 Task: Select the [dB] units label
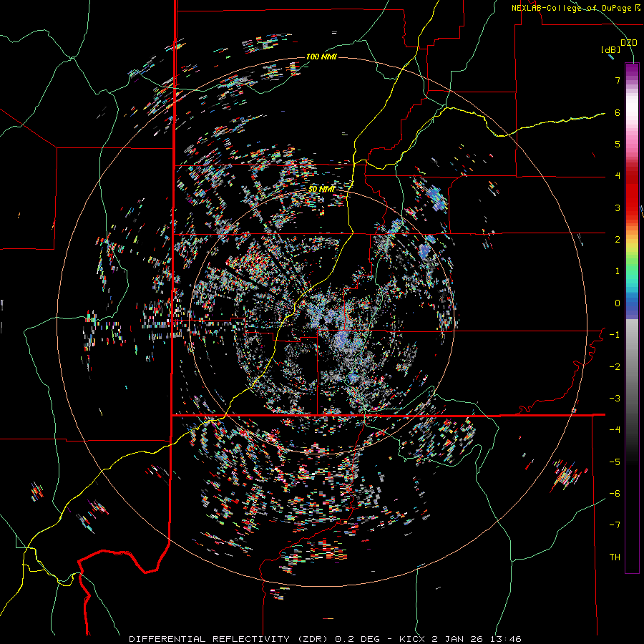[611, 49]
